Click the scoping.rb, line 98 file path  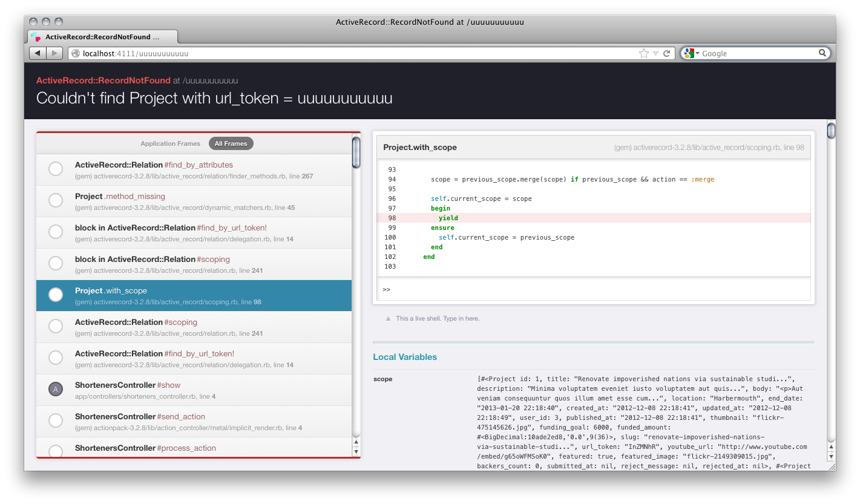(710, 147)
